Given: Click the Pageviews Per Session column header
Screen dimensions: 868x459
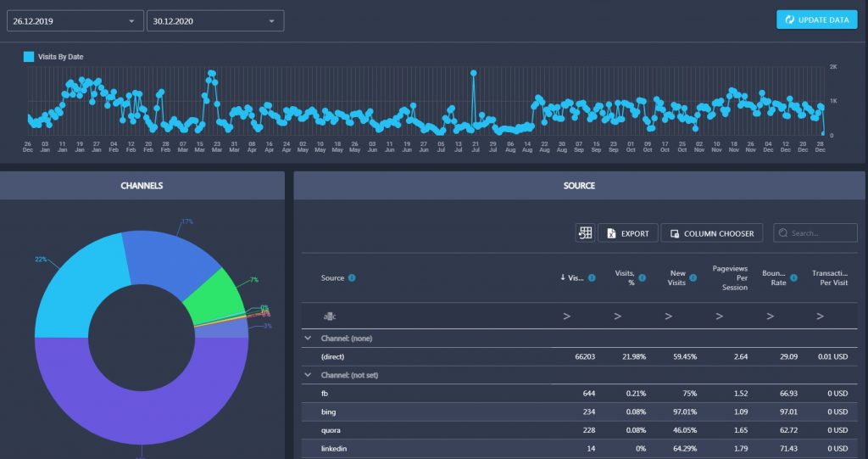Looking at the screenshot, I should [730, 277].
